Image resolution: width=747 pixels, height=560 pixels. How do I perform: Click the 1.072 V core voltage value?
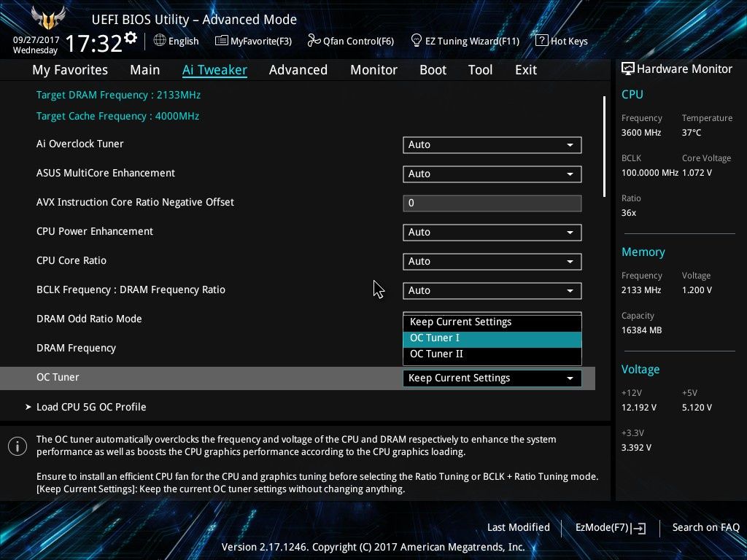[697, 173]
